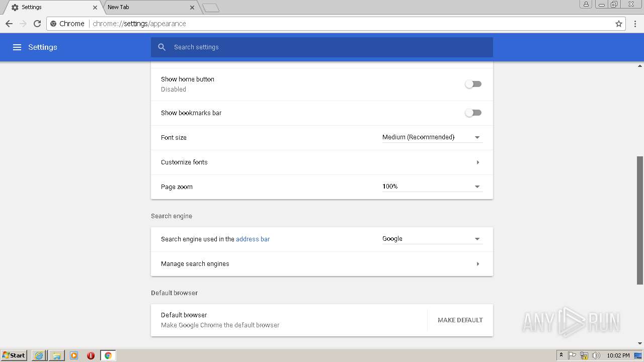Click the Search settings field

pos(322,47)
